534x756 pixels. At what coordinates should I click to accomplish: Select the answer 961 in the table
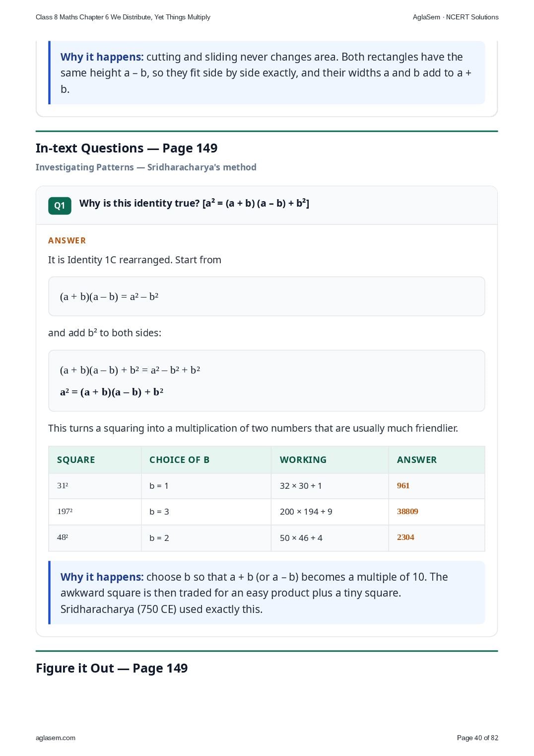[403, 486]
